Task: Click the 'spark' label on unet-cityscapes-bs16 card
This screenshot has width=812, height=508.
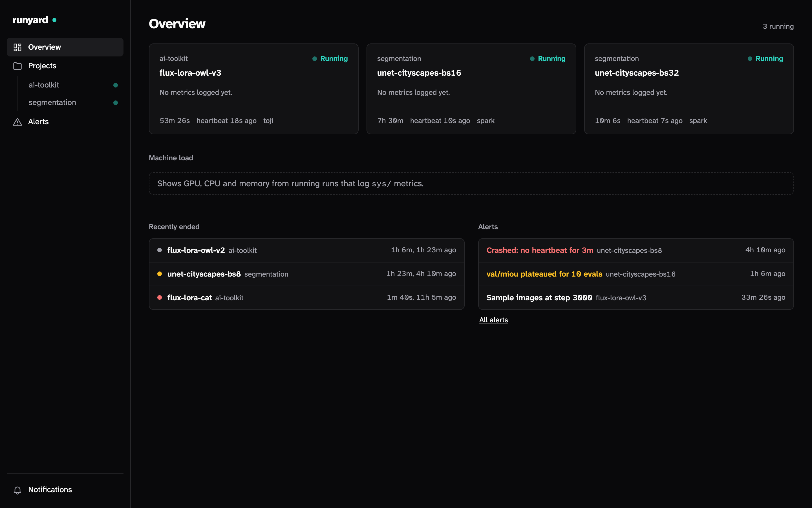Action: tap(486, 121)
